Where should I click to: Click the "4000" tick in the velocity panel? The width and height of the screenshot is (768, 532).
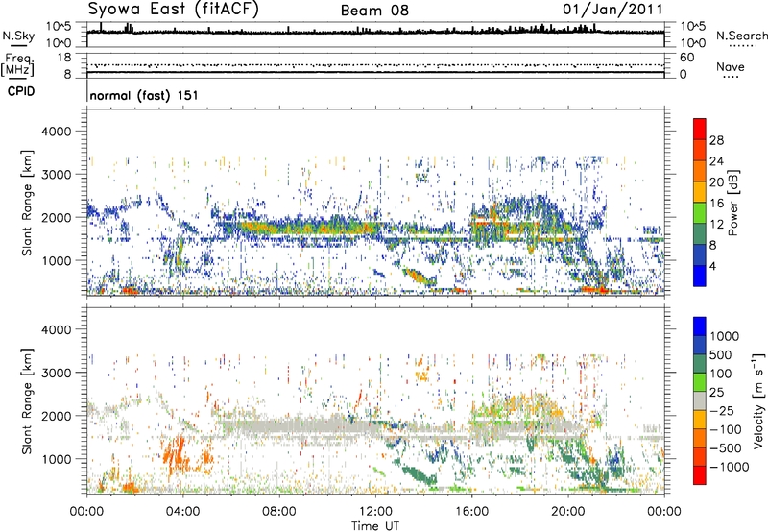(56, 329)
